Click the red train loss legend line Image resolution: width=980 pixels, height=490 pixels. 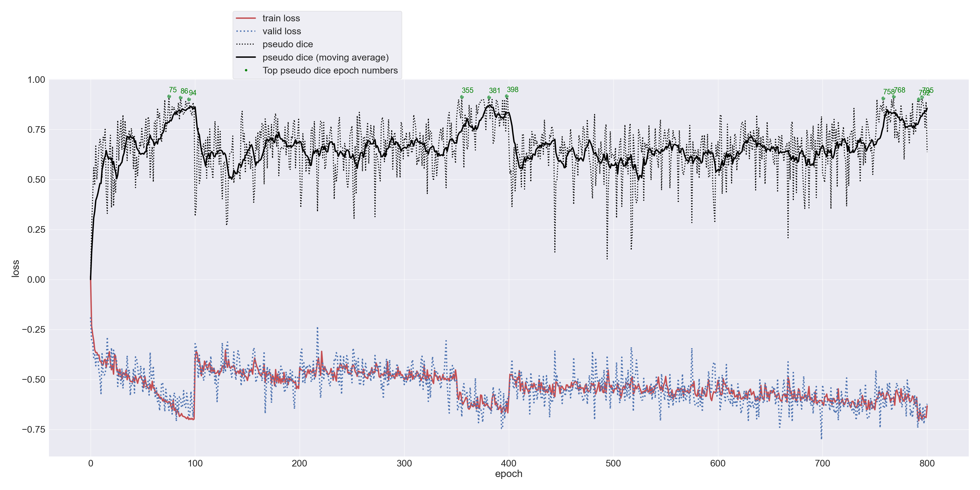245,18
